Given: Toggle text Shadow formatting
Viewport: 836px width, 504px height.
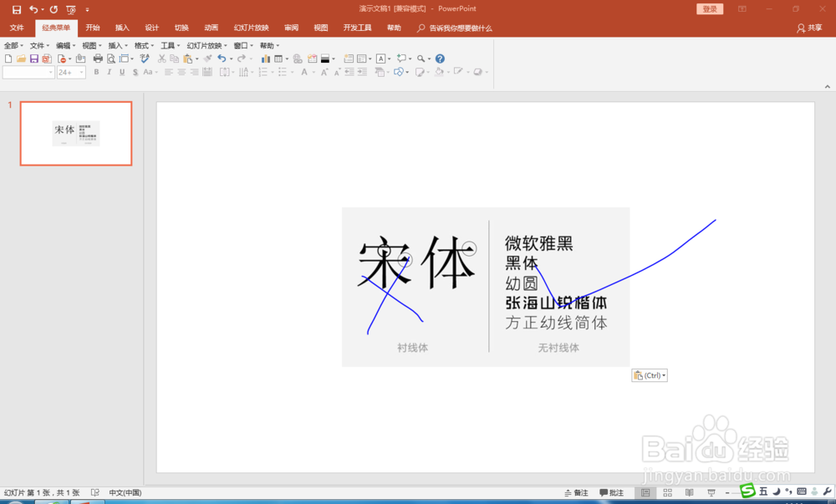Looking at the screenshot, I should 135,72.
